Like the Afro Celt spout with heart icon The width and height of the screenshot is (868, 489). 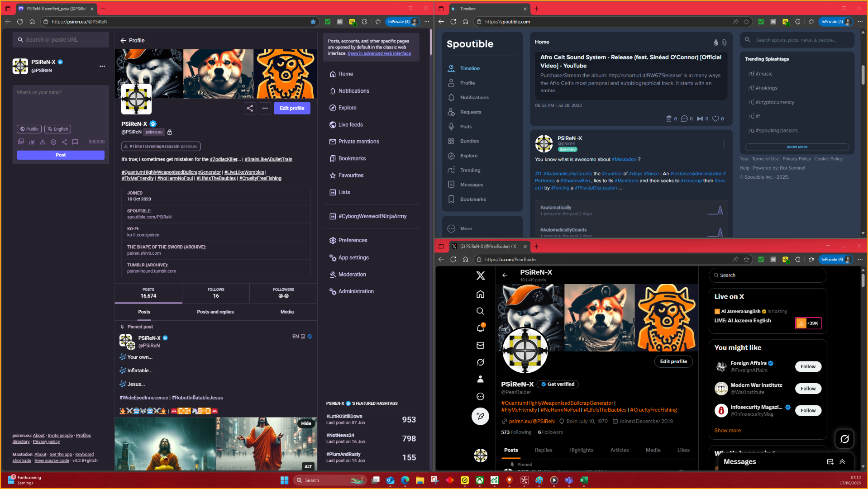pyautogui.click(x=715, y=119)
